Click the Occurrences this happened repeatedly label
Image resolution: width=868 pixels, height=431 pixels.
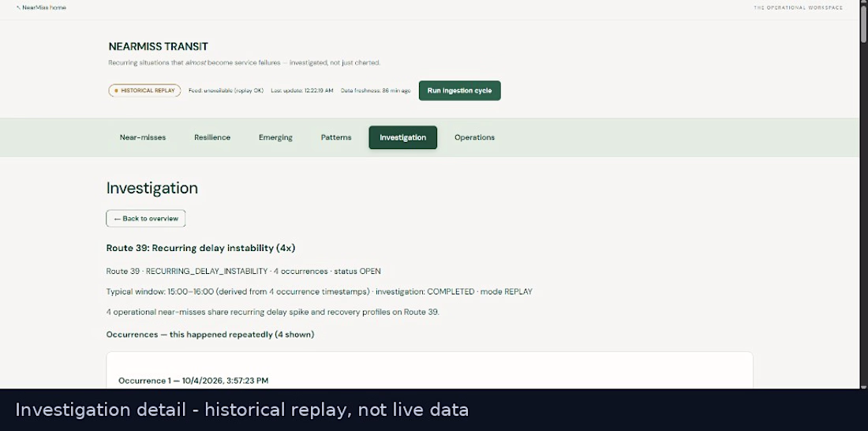[210, 335]
